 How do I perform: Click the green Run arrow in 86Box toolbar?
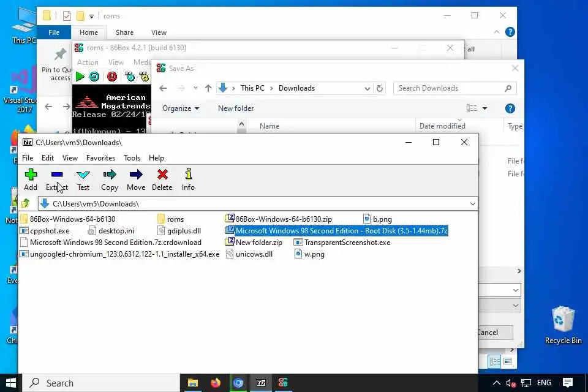click(80, 77)
